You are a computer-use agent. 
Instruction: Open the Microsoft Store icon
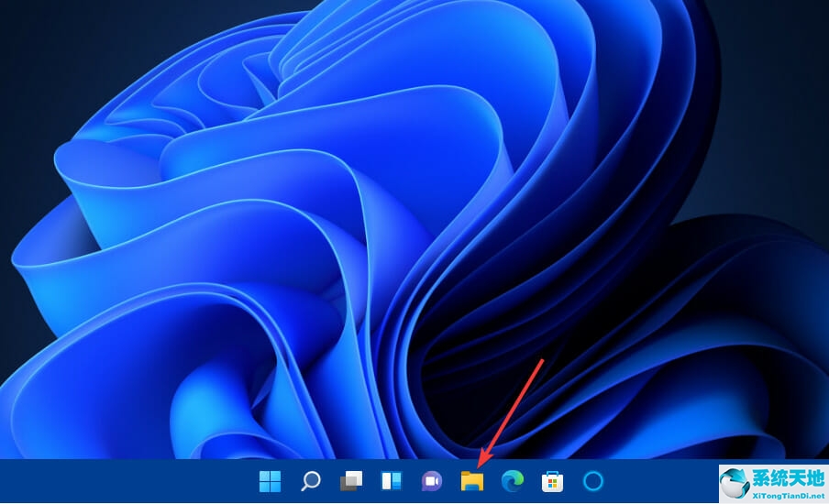point(552,482)
